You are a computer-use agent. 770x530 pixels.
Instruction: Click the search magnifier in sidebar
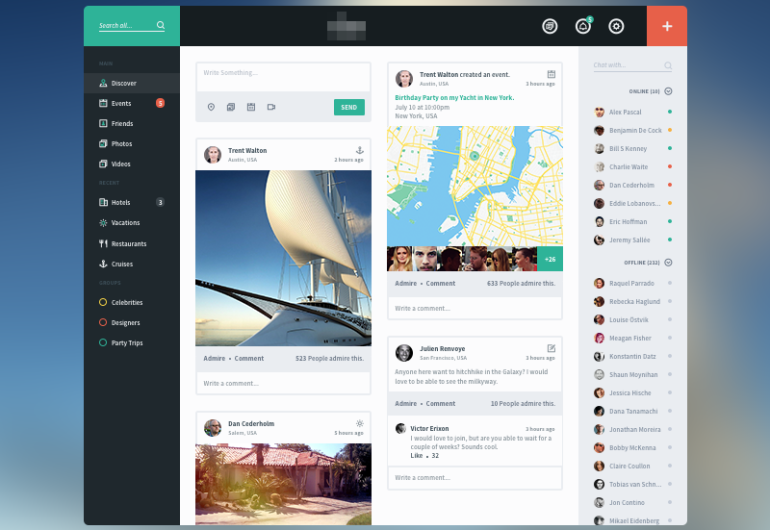pyautogui.click(x=161, y=25)
